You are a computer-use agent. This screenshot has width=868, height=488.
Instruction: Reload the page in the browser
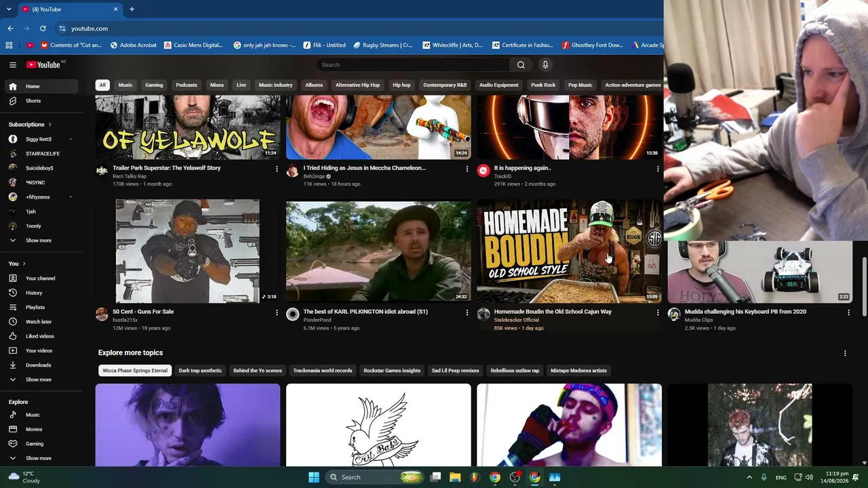click(43, 28)
